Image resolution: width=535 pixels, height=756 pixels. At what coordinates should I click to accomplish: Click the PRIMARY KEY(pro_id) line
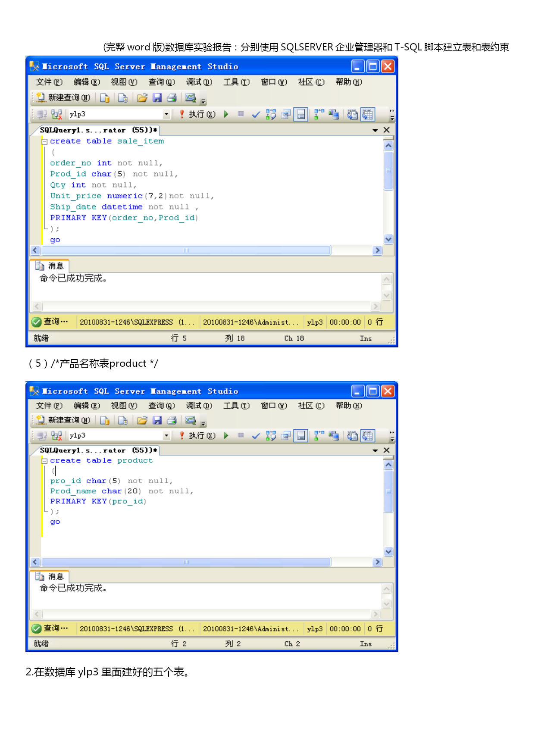(98, 501)
